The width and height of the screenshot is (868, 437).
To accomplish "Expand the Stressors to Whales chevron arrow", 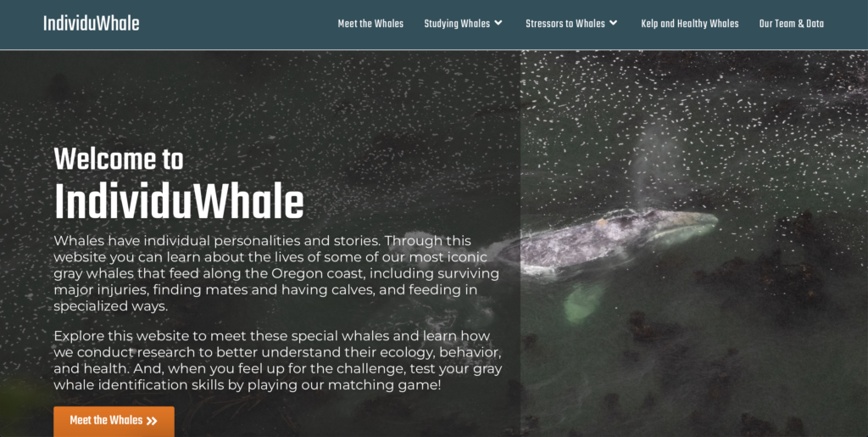I will 614,23.
